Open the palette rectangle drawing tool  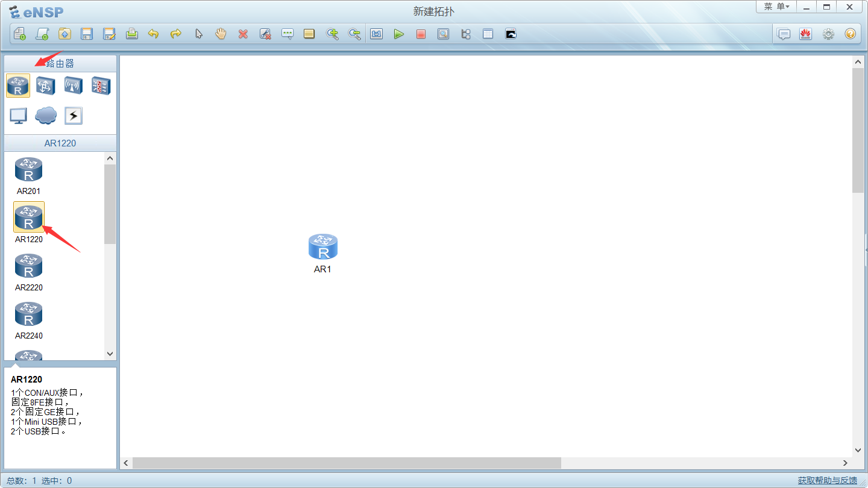click(x=309, y=34)
